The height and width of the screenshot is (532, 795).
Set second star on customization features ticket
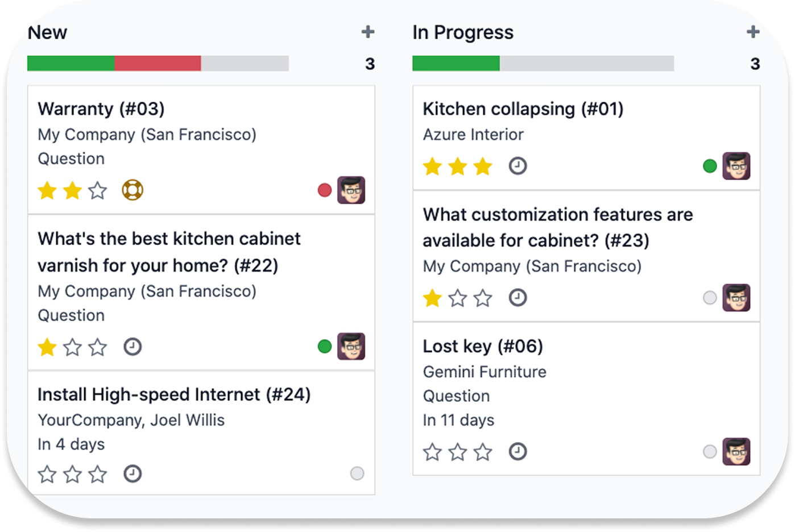click(x=458, y=298)
